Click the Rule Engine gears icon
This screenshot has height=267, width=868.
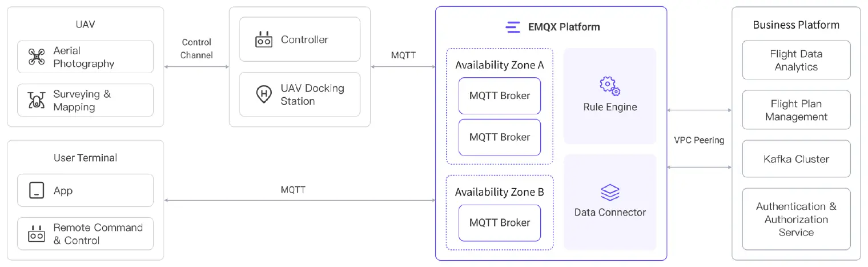click(x=610, y=86)
